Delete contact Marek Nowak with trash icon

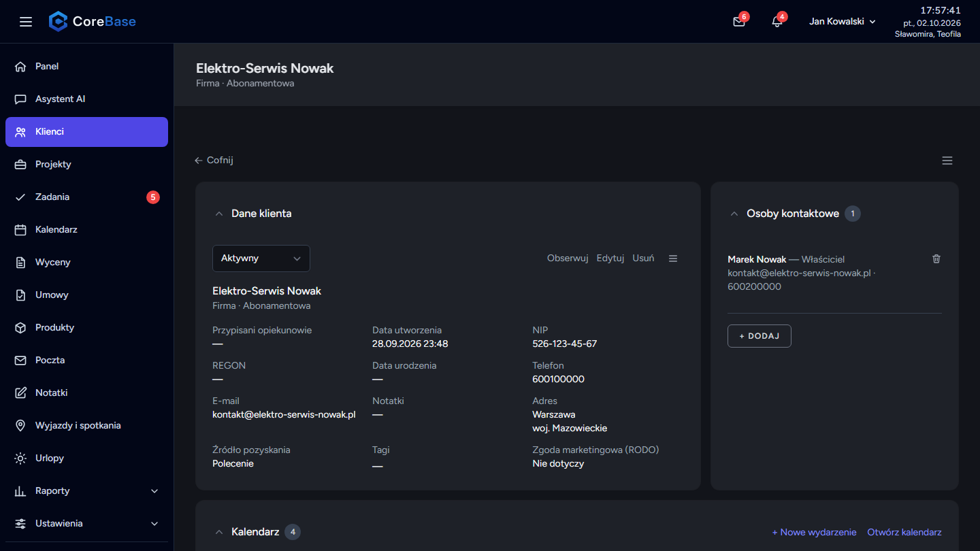pos(936,258)
